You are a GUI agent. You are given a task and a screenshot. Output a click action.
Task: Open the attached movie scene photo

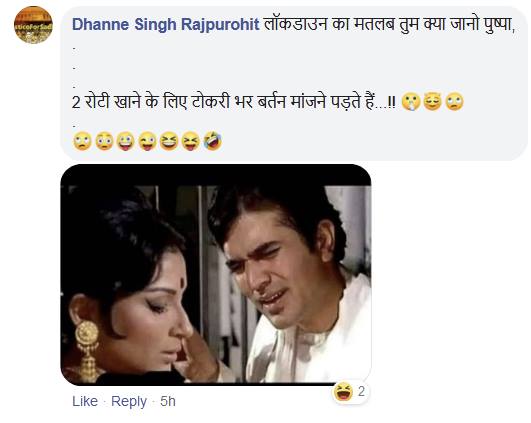(x=216, y=275)
